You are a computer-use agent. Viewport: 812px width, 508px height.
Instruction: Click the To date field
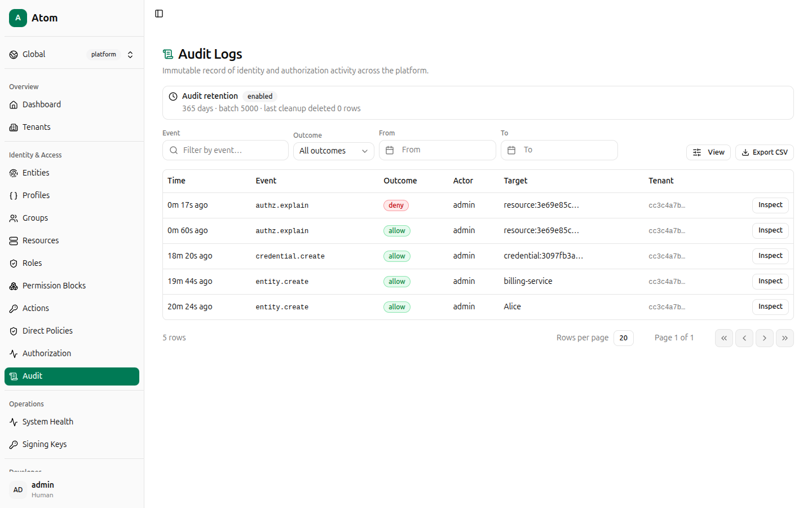(559, 150)
